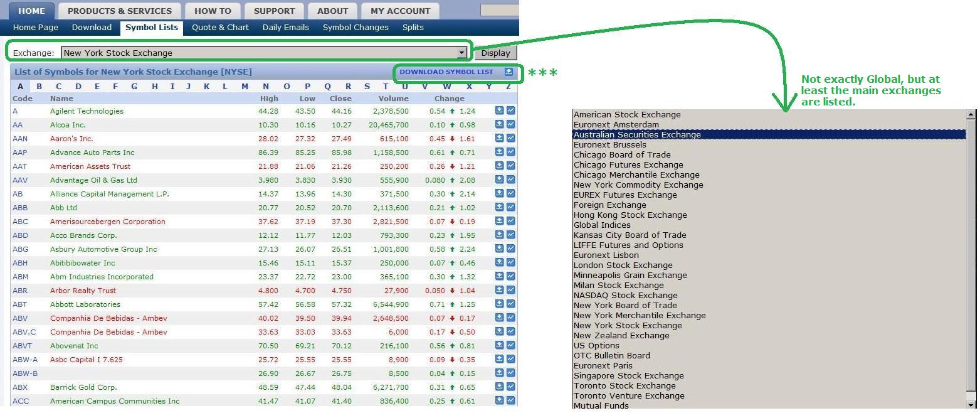
Task: Click the exchange list scrollbar up arrow
Action: (971, 114)
